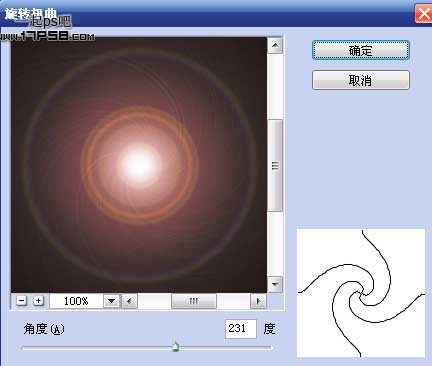Click the preview scroll-right arrow
The height and width of the screenshot is (366, 432).
[258, 301]
